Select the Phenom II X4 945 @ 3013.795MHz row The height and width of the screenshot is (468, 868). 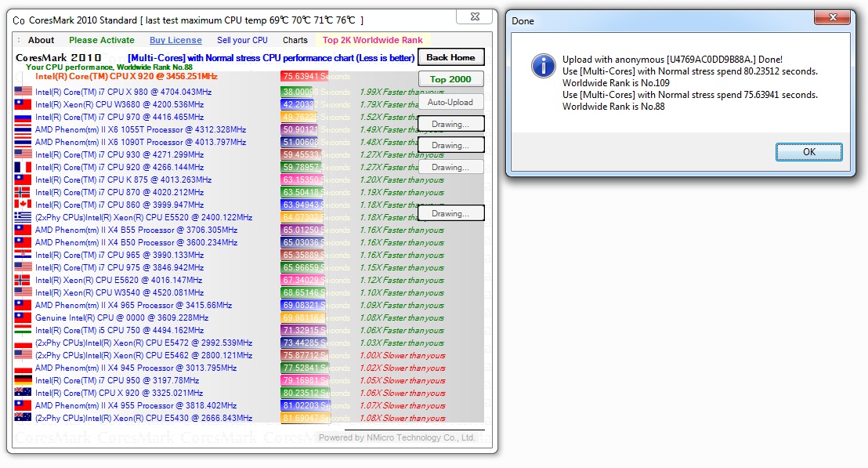(136, 368)
